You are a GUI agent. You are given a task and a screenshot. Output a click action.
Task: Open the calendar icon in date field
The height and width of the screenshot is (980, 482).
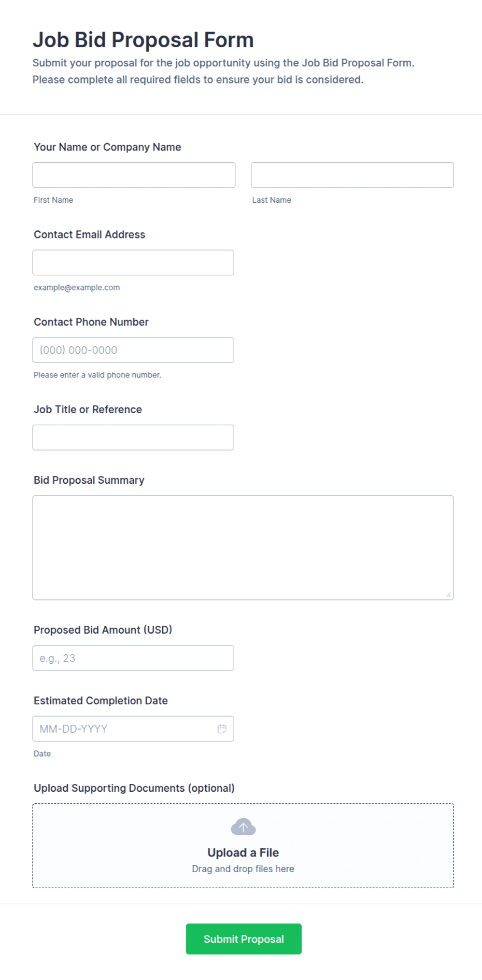[222, 729]
